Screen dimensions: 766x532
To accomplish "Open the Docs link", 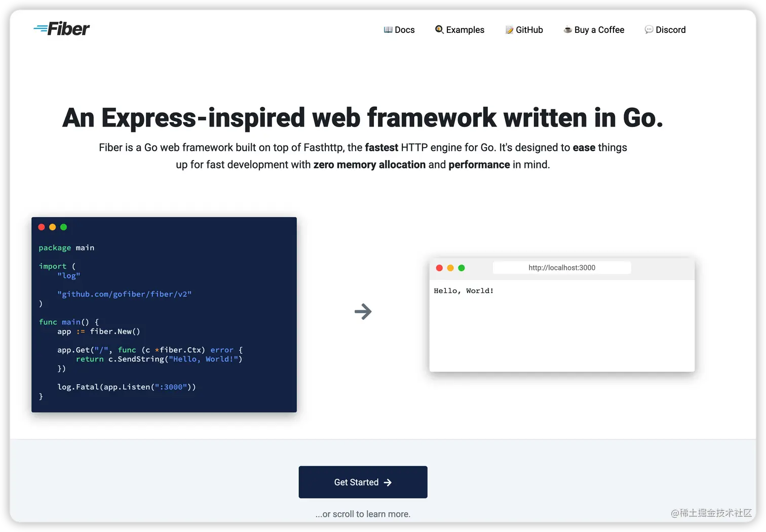I will [x=399, y=30].
